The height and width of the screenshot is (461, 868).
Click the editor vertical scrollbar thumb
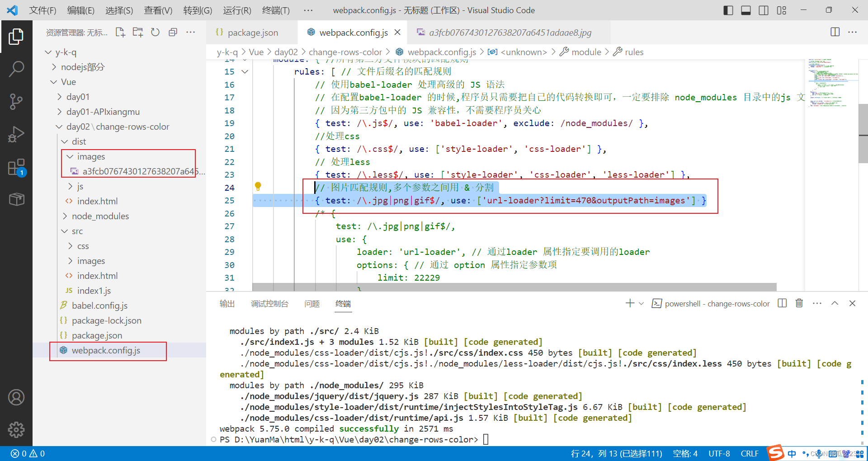coord(863,133)
